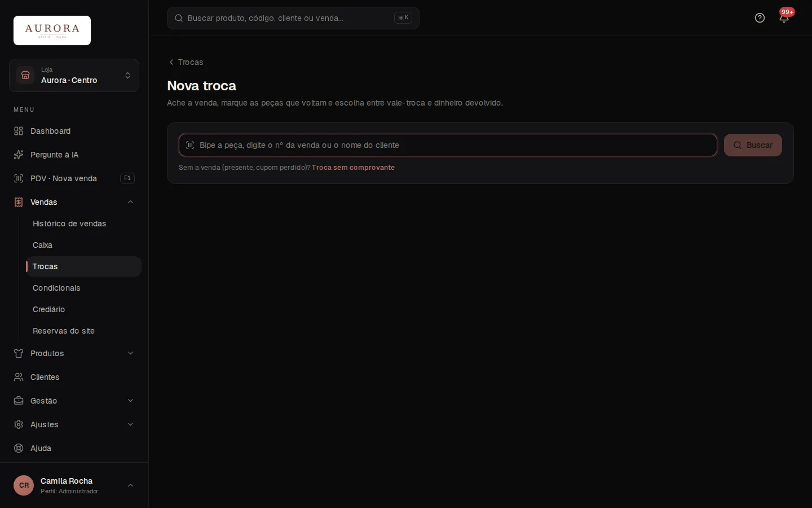Click the PDV barcode scanner icon
The height and width of the screenshot is (508, 812).
19,178
